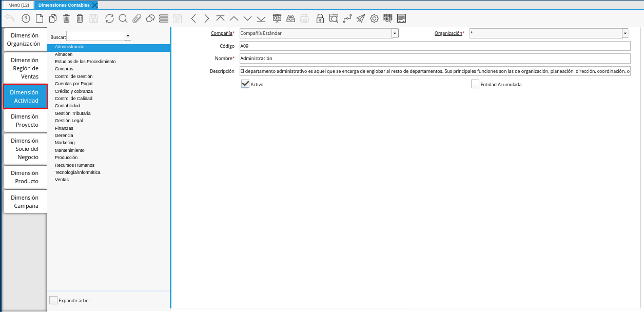Enable the Entidad Acumulada checkbox
Screen dimensions: 644x312
point(475,84)
